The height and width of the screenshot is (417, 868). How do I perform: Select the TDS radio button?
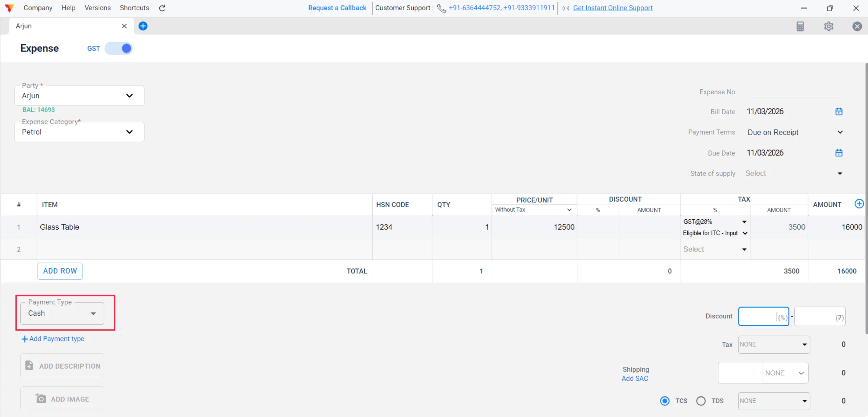tap(701, 401)
